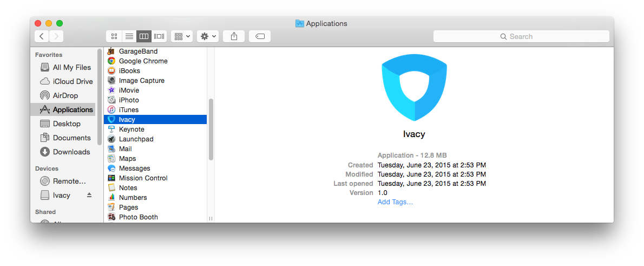Click the Mail app icon

tap(111, 149)
